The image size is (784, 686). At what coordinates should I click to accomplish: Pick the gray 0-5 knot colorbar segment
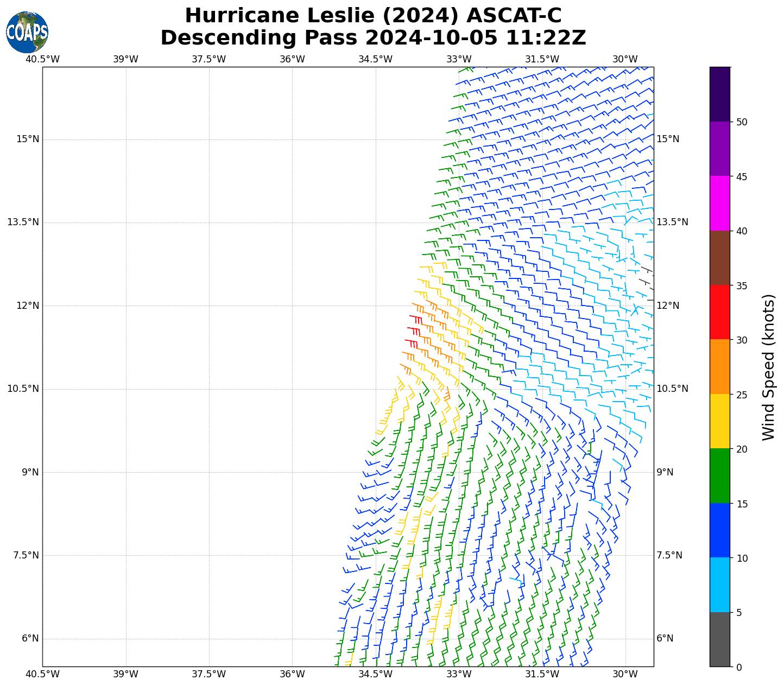coord(720,639)
